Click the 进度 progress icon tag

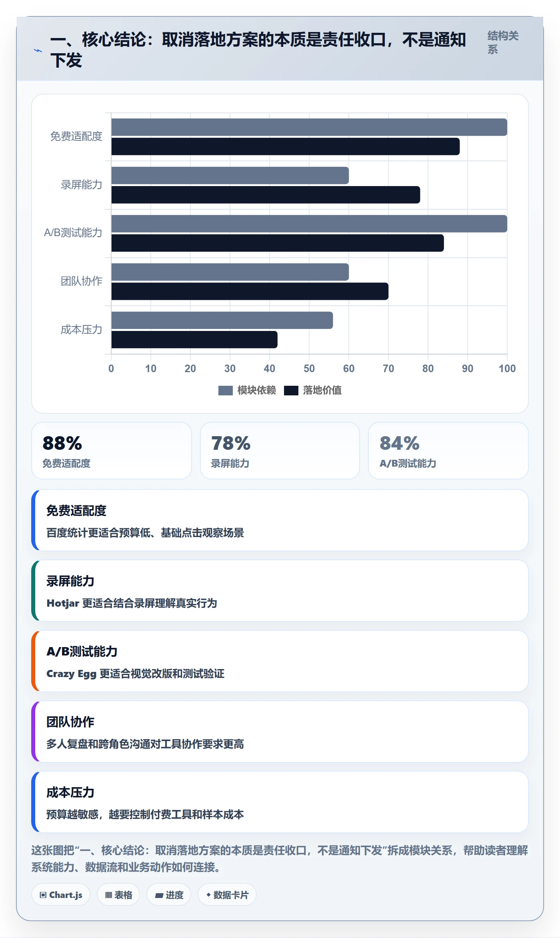pos(169,895)
